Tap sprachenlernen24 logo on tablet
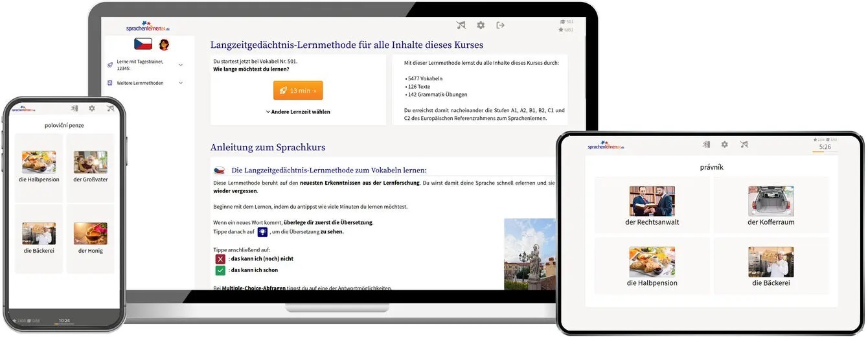Screen dimensions: 868x337 606,145
